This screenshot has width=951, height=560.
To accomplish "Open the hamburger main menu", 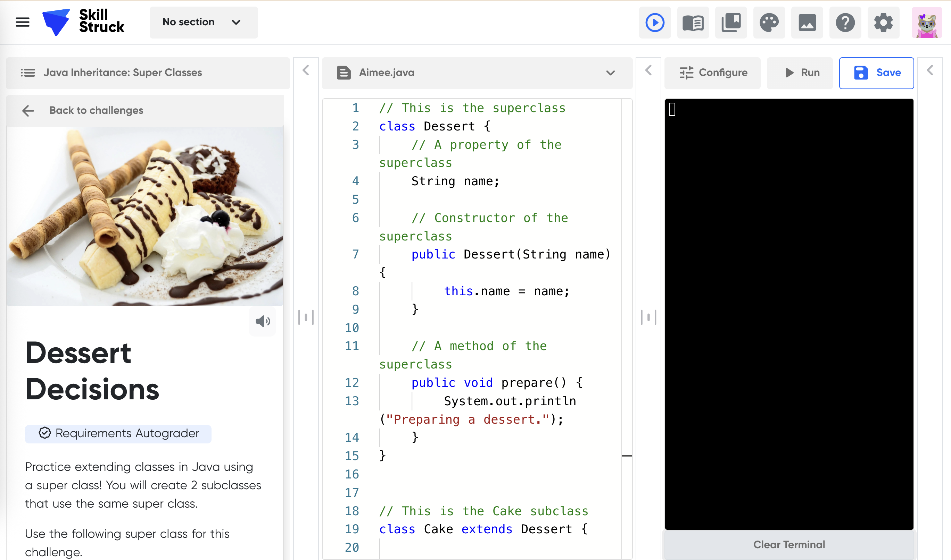I will coord(22,22).
